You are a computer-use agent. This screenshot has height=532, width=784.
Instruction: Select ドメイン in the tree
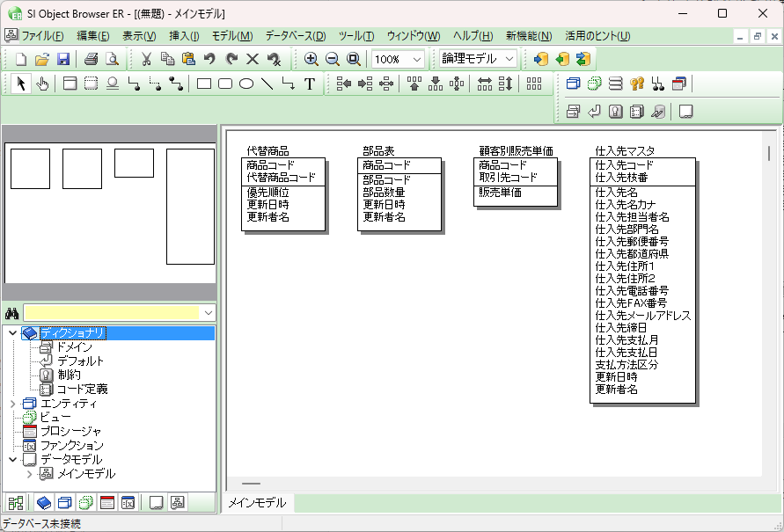coord(75,346)
